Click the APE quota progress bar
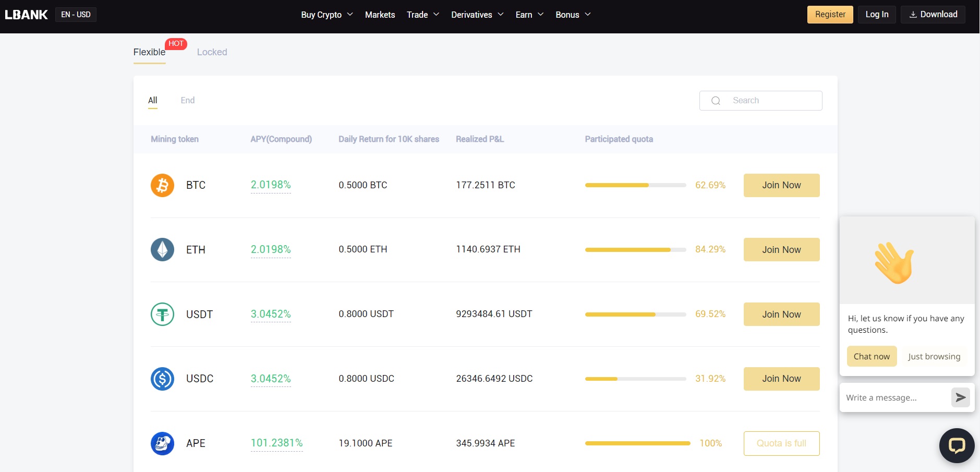 coord(637,443)
